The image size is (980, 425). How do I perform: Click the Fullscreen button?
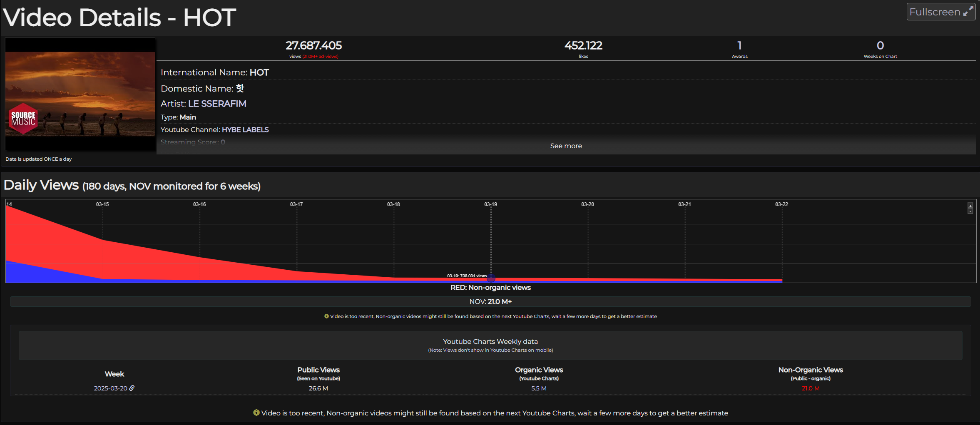(941, 12)
